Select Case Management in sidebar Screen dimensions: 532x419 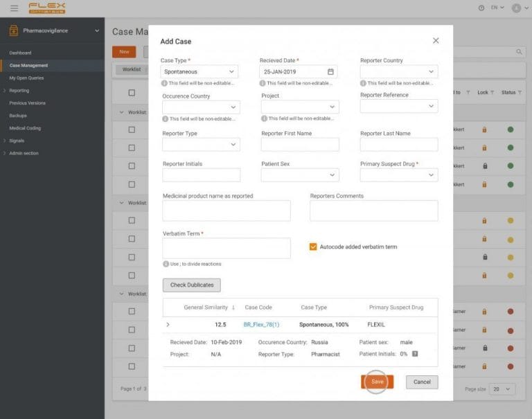(x=28, y=65)
